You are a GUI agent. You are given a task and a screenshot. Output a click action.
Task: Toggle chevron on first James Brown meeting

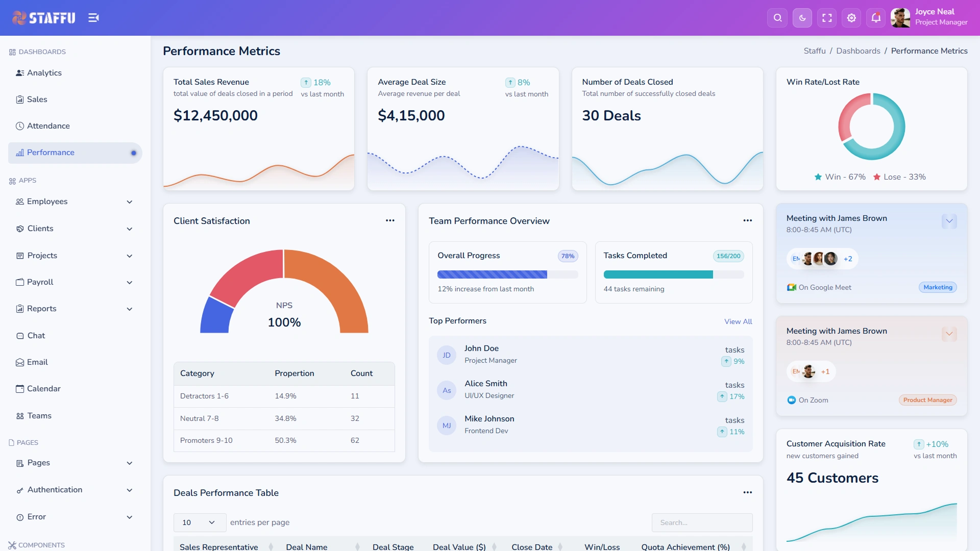pos(949,221)
